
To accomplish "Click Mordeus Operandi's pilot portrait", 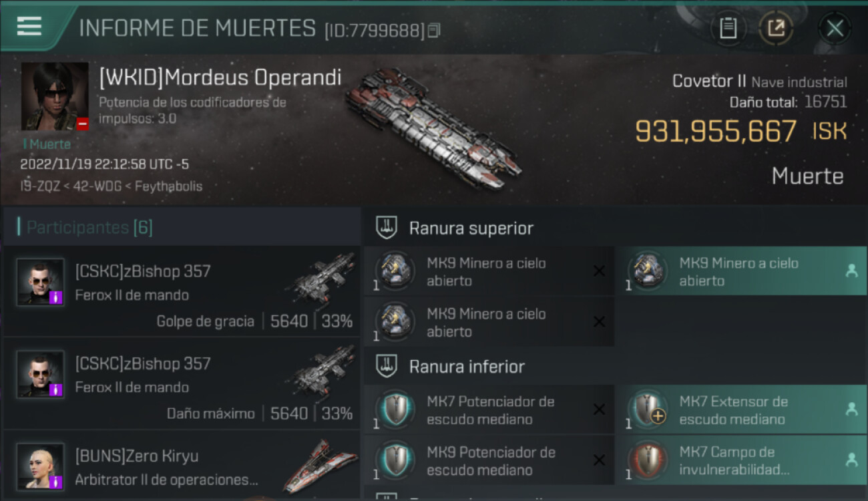I will [x=55, y=97].
